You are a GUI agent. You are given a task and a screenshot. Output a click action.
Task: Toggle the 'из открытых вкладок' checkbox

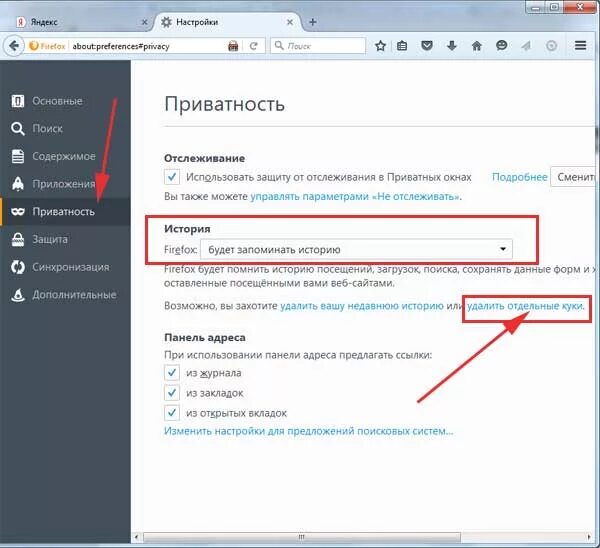tap(172, 413)
